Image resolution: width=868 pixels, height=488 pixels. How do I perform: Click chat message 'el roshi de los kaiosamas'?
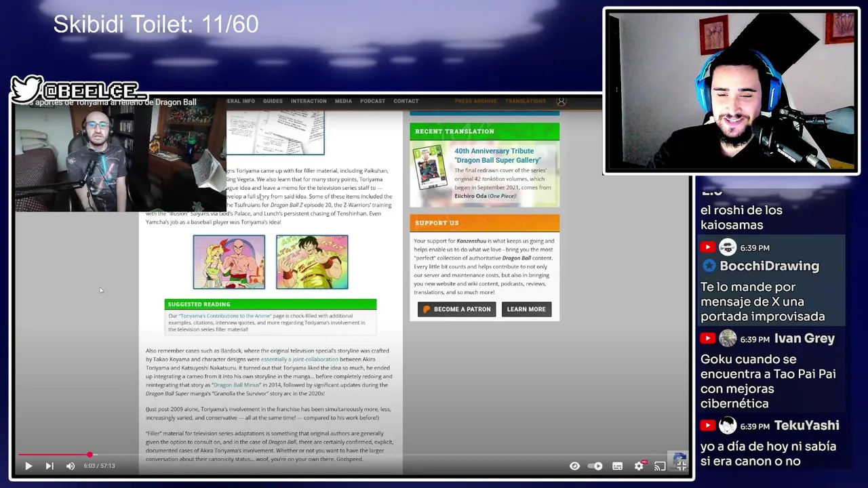(x=741, y=218)
